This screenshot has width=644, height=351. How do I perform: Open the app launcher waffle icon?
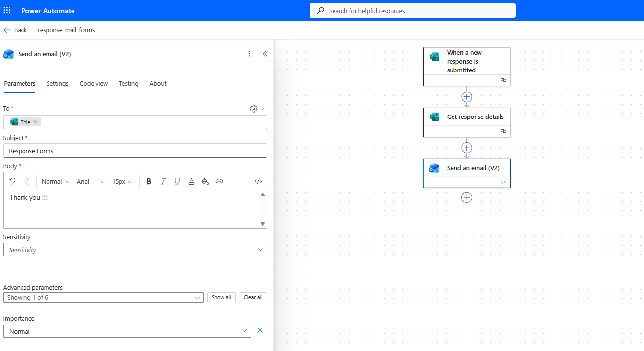tap(7, 10)
